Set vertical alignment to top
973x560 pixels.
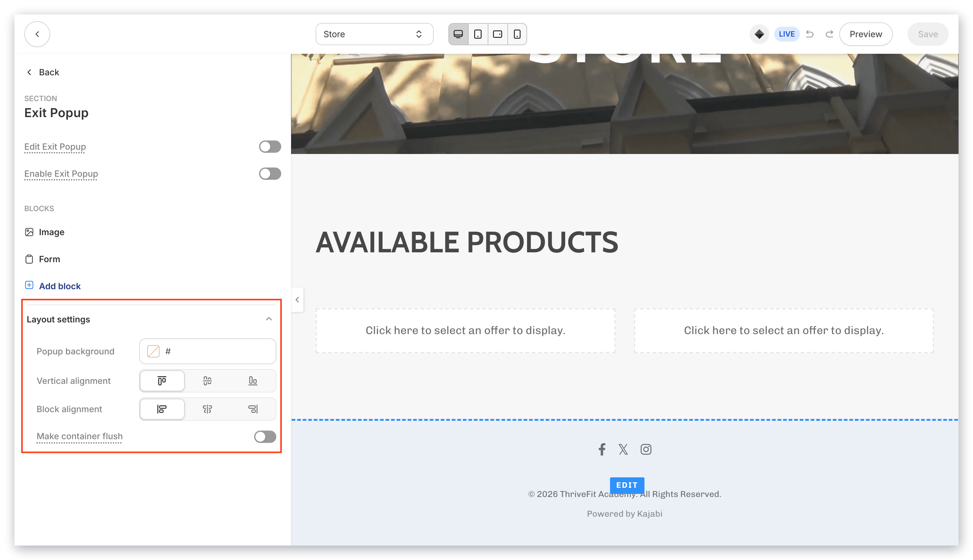[x=162, y=381]
